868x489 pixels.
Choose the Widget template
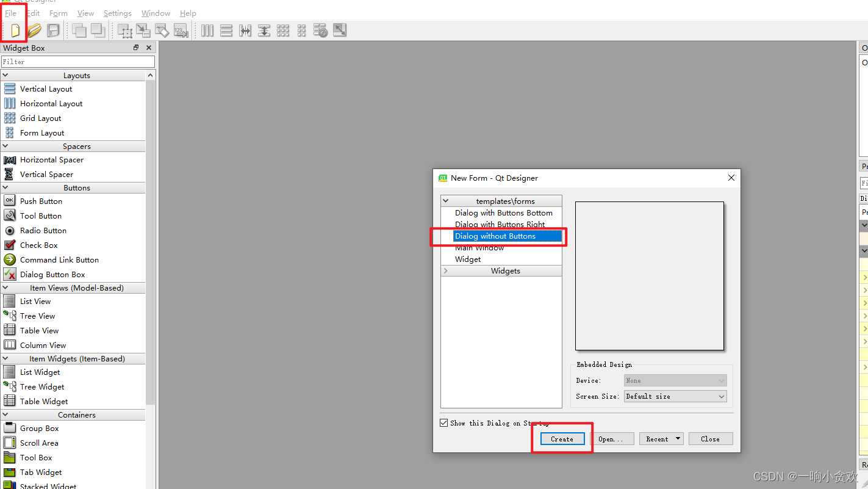(x=468, y=259)
